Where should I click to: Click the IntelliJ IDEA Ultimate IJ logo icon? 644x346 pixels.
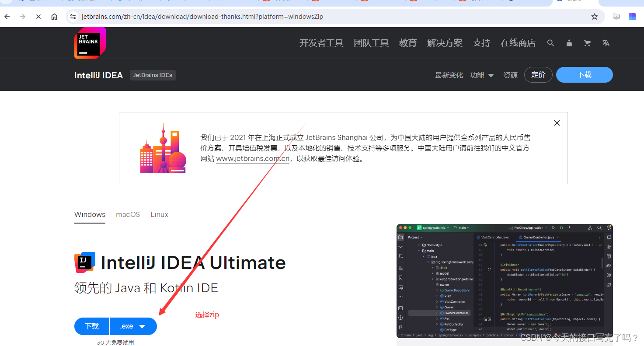[x=85, y=262]
